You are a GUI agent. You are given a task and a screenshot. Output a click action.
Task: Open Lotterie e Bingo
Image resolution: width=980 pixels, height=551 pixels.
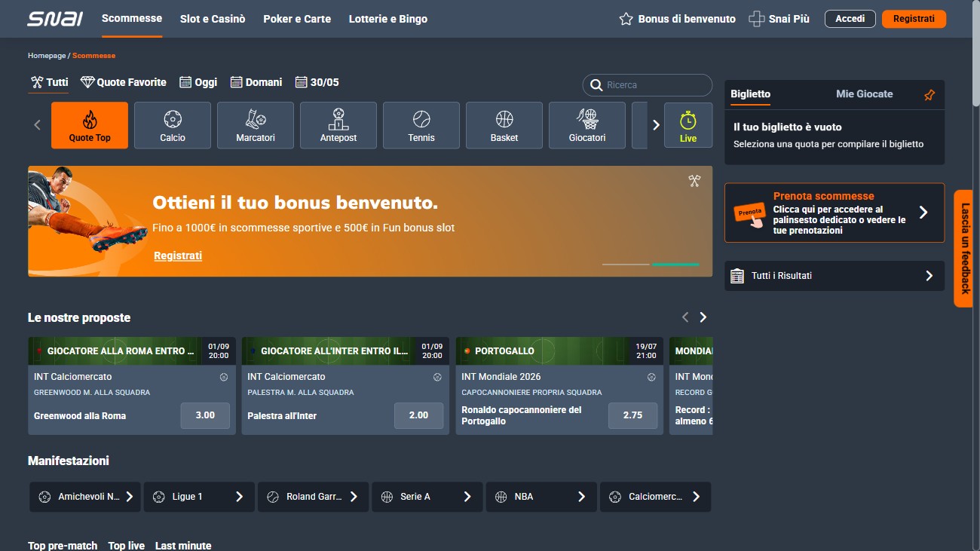point(388,19)
